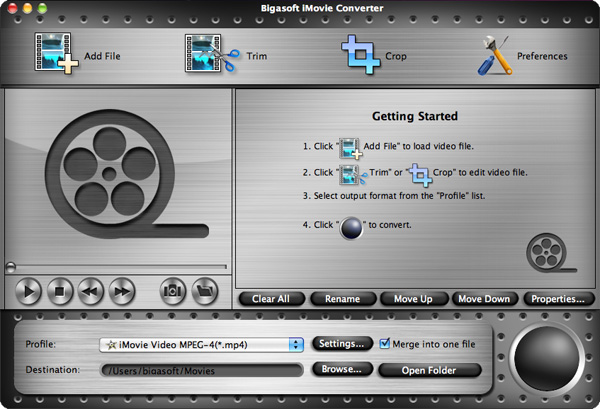The width and height of the screenshot is (600, 409).
Task: Click the Destination path field
Action: (201, 370)
